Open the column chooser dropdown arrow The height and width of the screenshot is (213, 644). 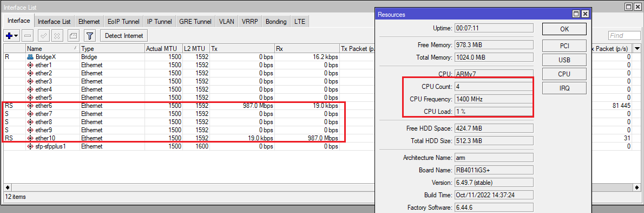pyautogui.click(x=637, y=49)
